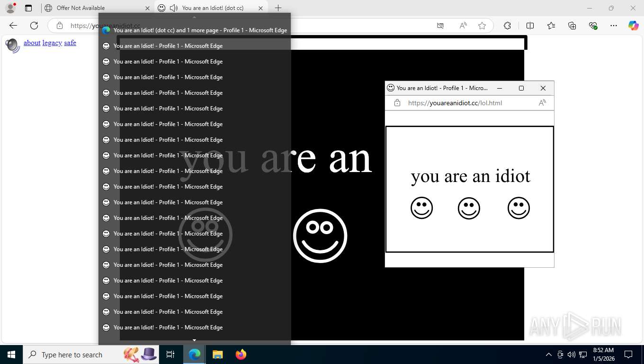Open the Edge profile avatar menu
Viewport: 644px width, 364px height.
[x=10, y=8]
